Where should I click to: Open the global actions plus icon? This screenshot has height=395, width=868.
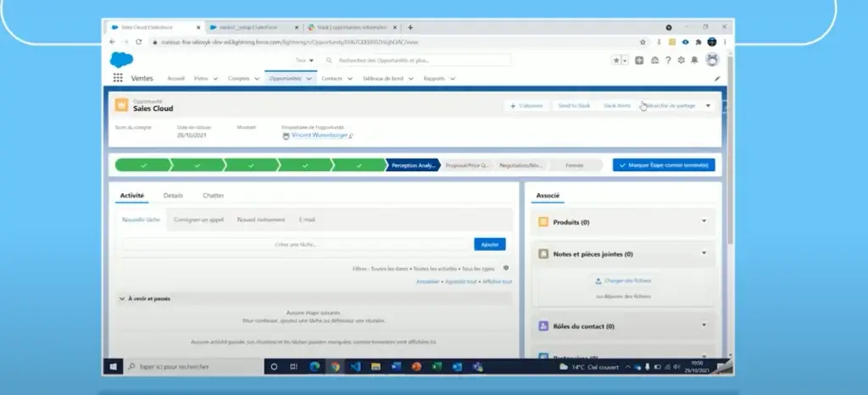pyautogui.click(x=639, y=60)
